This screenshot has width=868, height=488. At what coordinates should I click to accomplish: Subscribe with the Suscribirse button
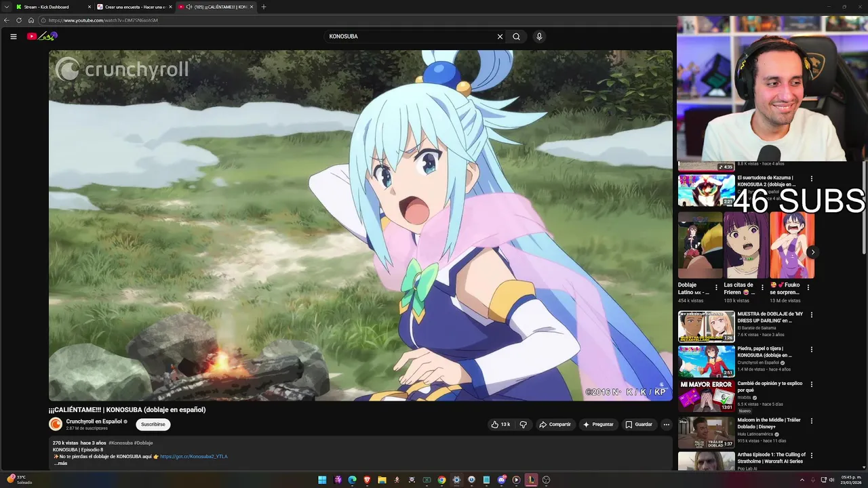[153, 424]
